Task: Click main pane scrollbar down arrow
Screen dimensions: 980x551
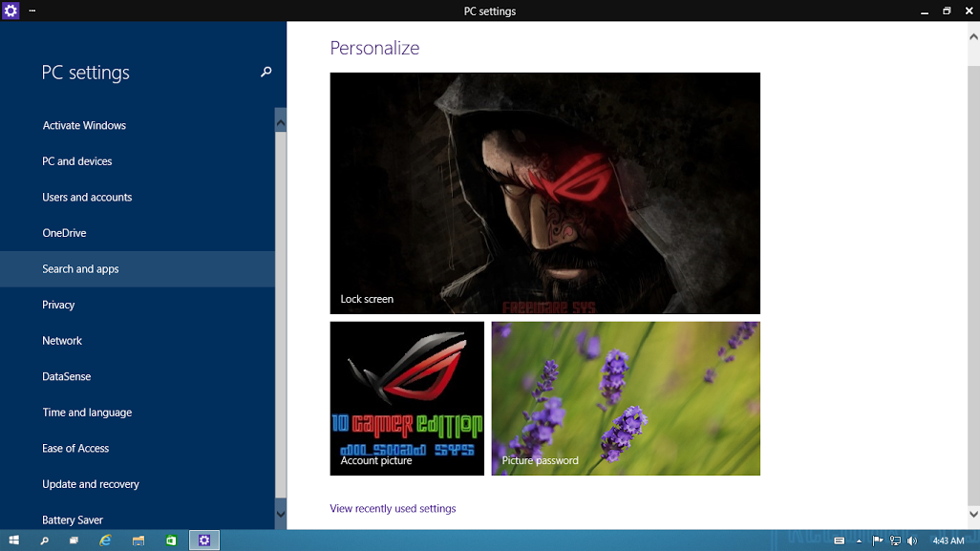Action: pyautogui.click(x=973, y=514)
